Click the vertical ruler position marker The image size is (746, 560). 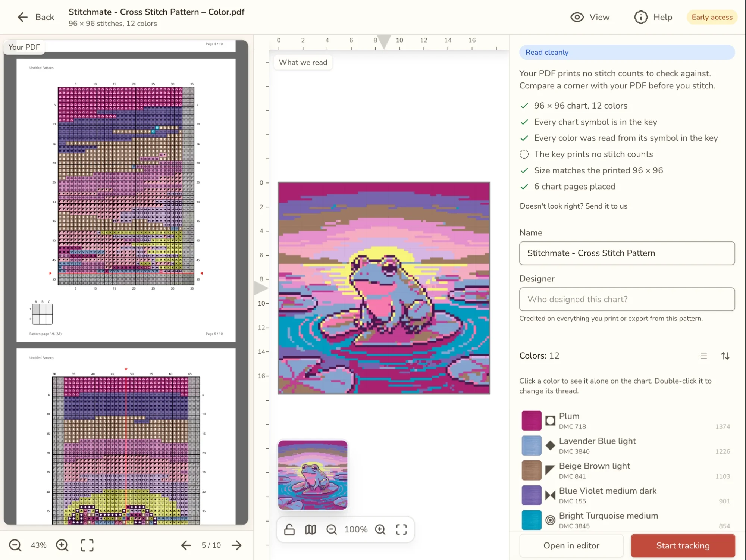coord(261,288)
